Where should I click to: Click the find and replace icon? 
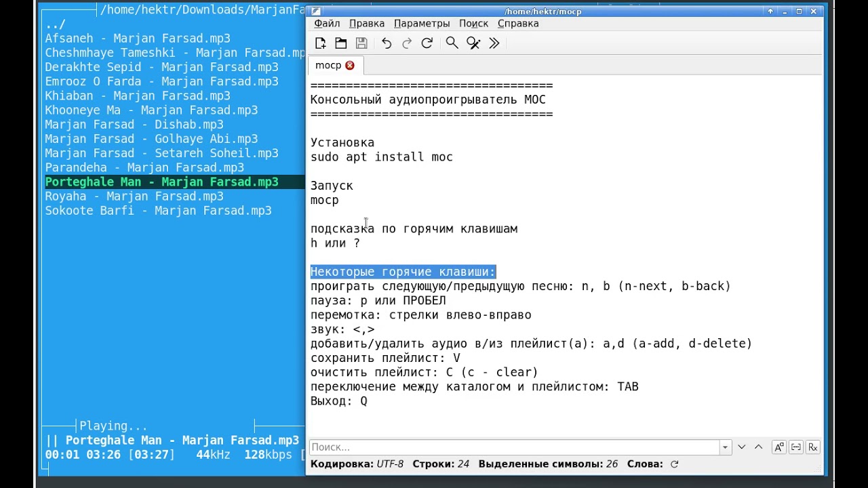point(473,43)
